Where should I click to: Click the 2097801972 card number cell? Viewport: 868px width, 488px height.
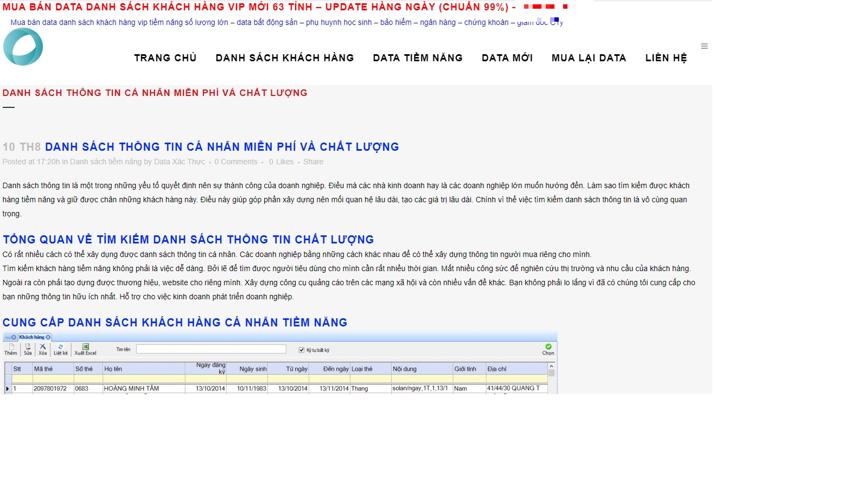(x=53, y=389)
